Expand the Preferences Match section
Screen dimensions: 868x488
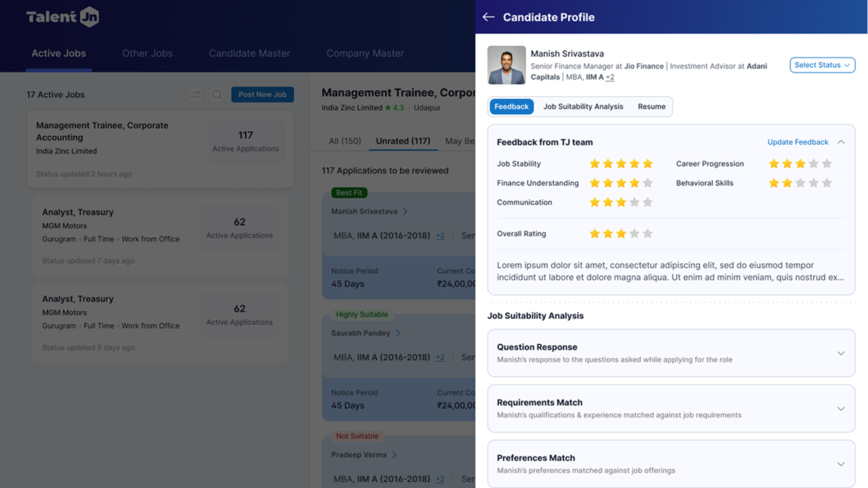841,464
